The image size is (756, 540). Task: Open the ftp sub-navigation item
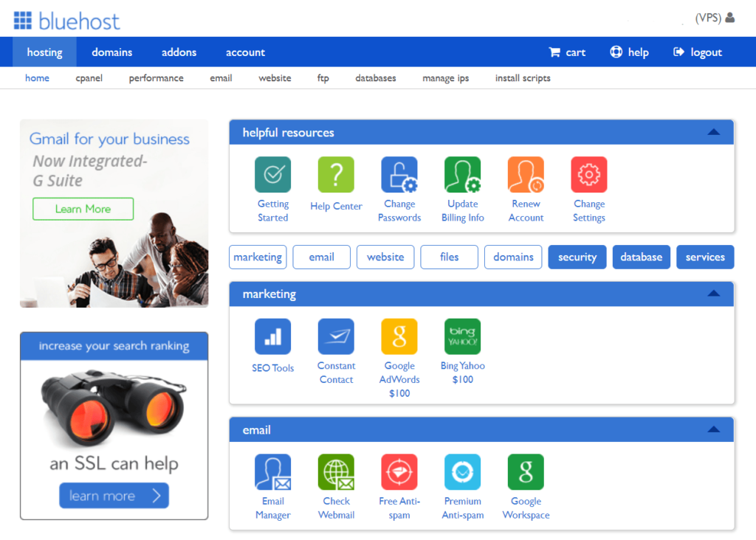(323, 78)
